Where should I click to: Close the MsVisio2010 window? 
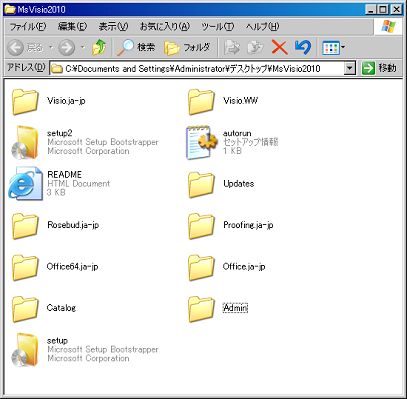pos(396,9)
